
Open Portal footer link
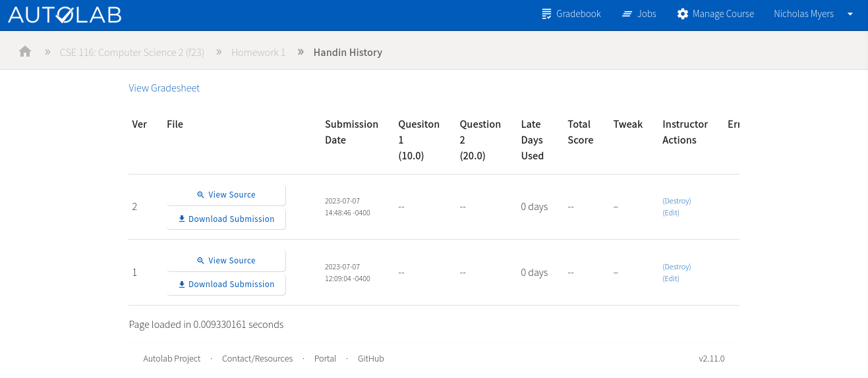click(325, 359)
